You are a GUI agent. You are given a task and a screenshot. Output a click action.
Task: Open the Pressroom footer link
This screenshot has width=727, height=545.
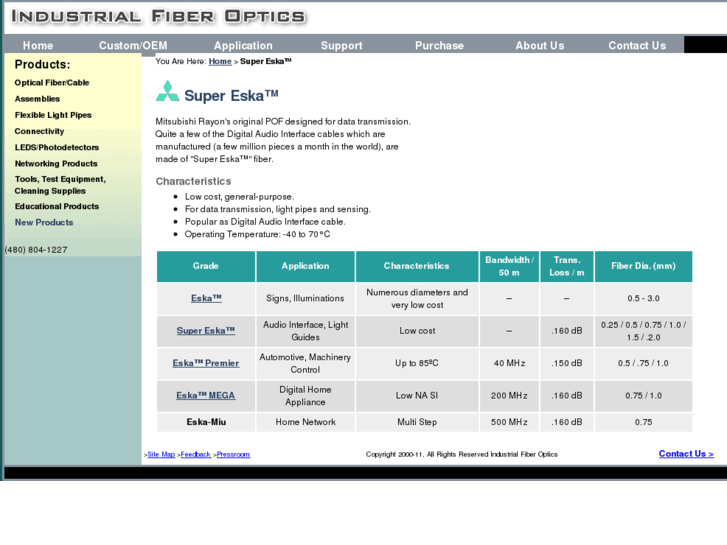click(233, 455)
